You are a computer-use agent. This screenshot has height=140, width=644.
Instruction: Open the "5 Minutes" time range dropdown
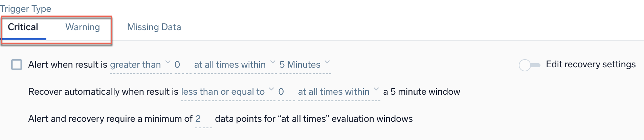300,65
